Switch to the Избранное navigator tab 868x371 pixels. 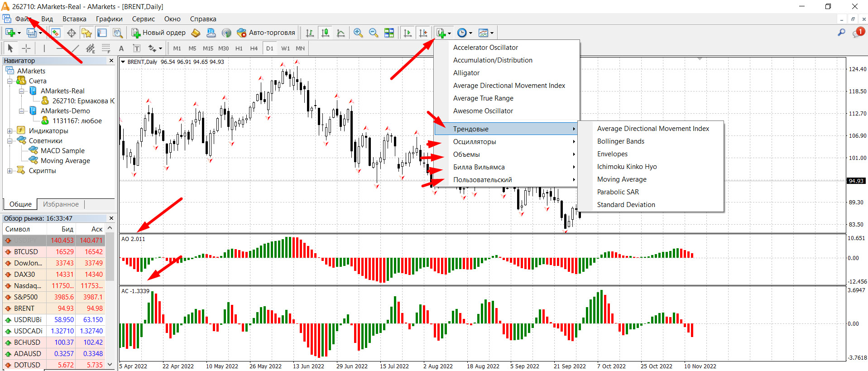[x=61, y=204]
